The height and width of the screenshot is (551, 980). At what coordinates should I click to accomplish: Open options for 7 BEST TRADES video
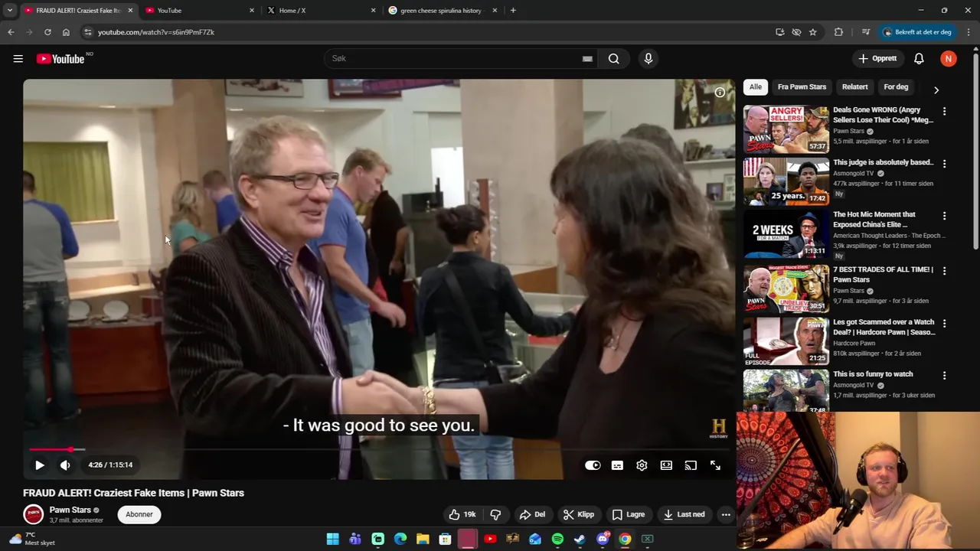tap(944, 271)
